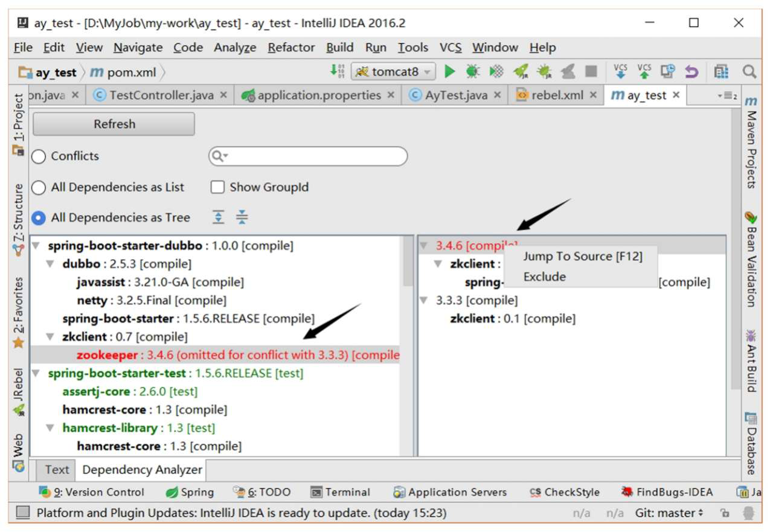The height and width of the screenshot is (532, 773).
Task: Collapse the hamcrest-library tree node
Action: 51,428
